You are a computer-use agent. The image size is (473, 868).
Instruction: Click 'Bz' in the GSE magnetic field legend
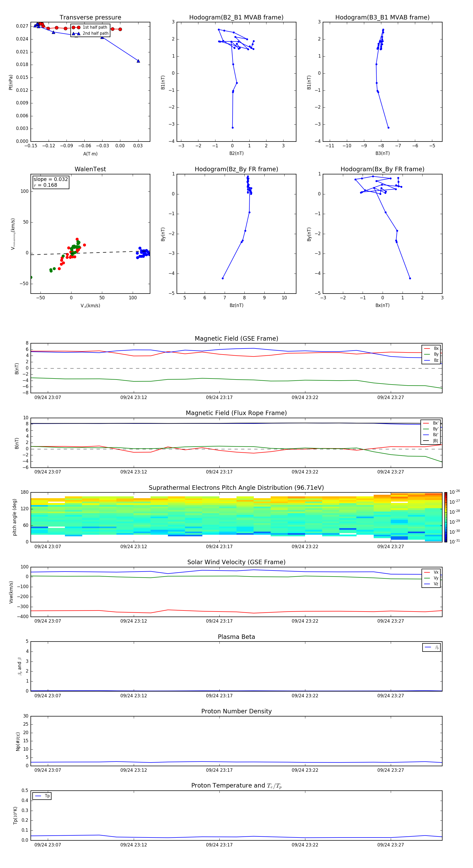(x=431, y=360)
